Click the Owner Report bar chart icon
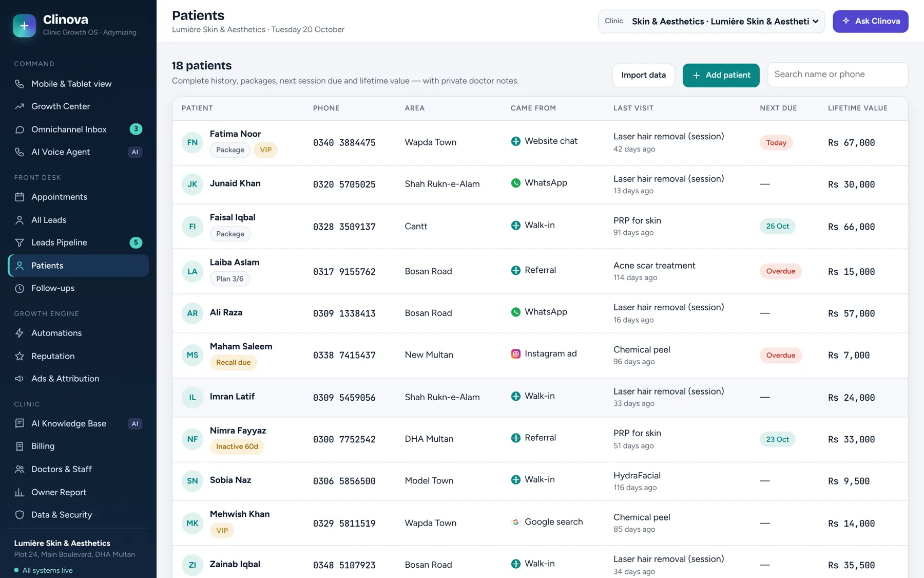This screenshot has height=578, width=924. coord(20,492)
